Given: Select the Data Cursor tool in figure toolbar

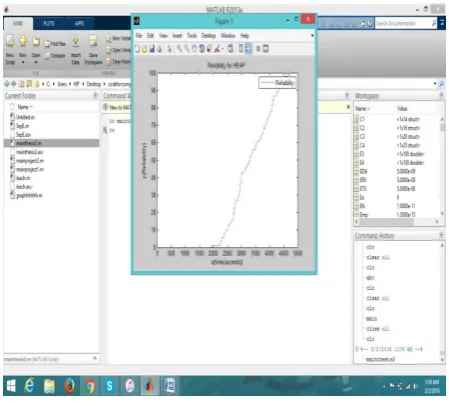Looking at the screenshot, I should point(209,49).
